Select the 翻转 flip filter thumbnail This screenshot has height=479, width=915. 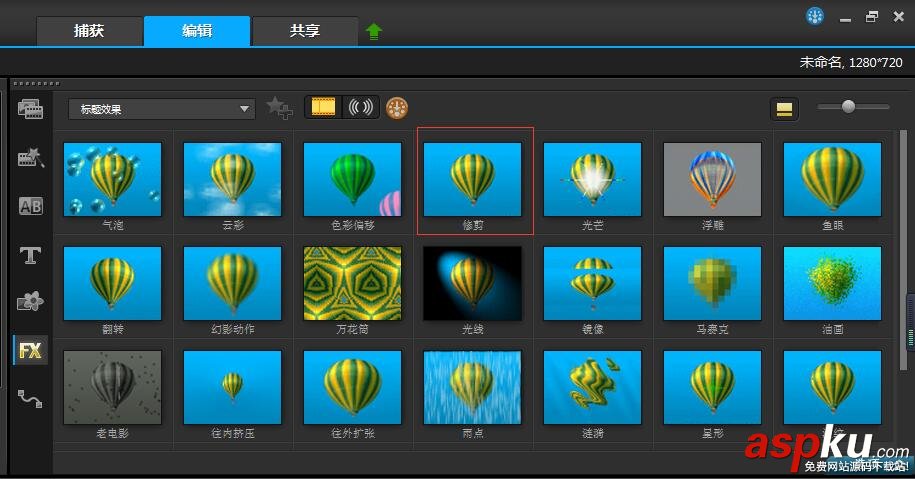[x=113, y=284]
